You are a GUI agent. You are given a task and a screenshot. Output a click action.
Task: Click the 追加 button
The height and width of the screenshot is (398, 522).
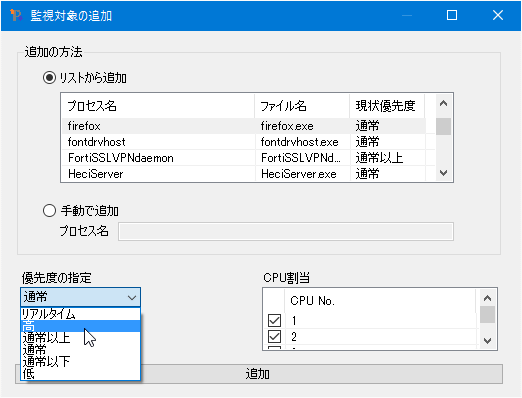click(259, 374)
